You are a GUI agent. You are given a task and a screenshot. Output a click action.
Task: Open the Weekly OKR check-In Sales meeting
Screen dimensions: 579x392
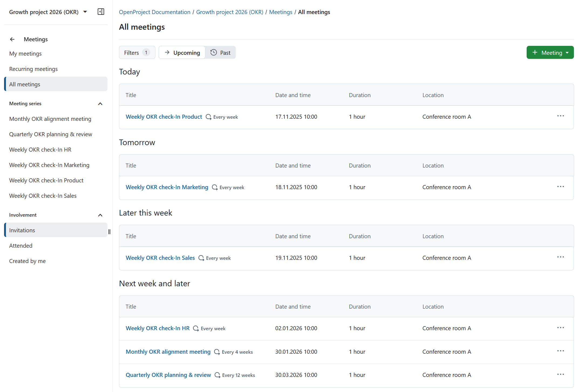160,258
